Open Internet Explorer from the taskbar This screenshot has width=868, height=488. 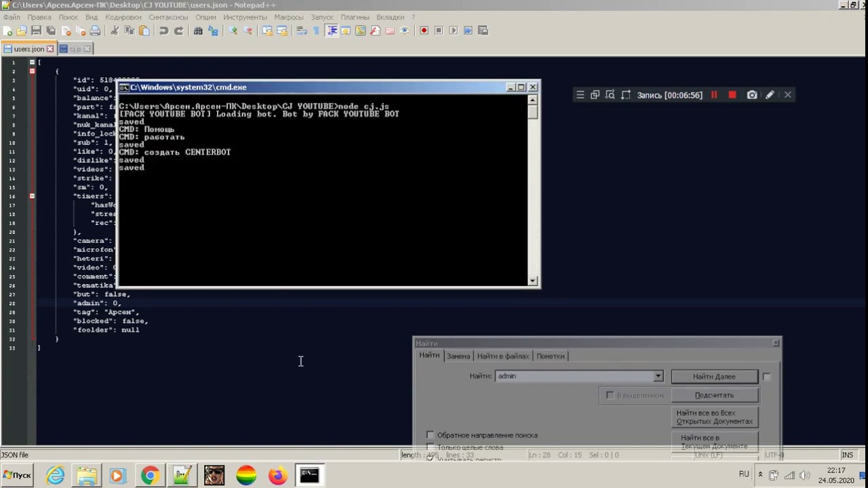click(x=55, y=476)
